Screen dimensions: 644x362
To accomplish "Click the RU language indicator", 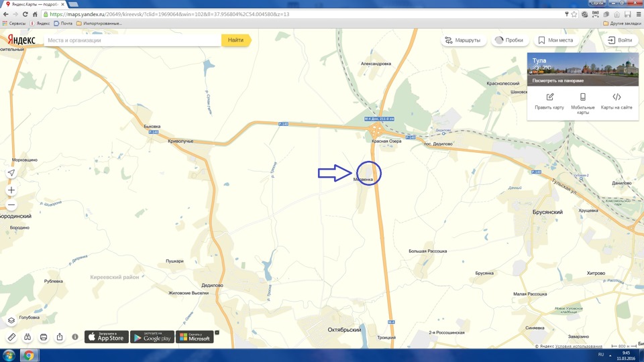I will 601,355.
